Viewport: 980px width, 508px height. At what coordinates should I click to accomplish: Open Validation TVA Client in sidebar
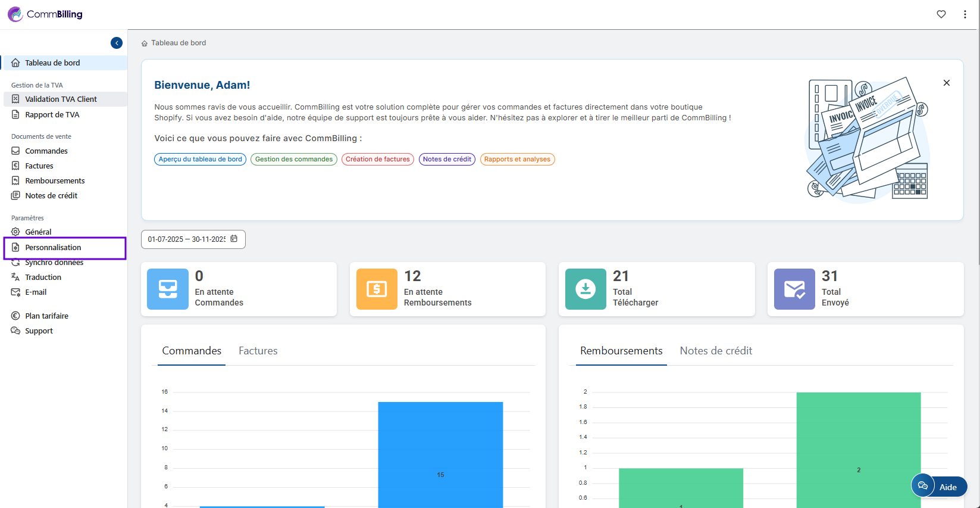61,99
